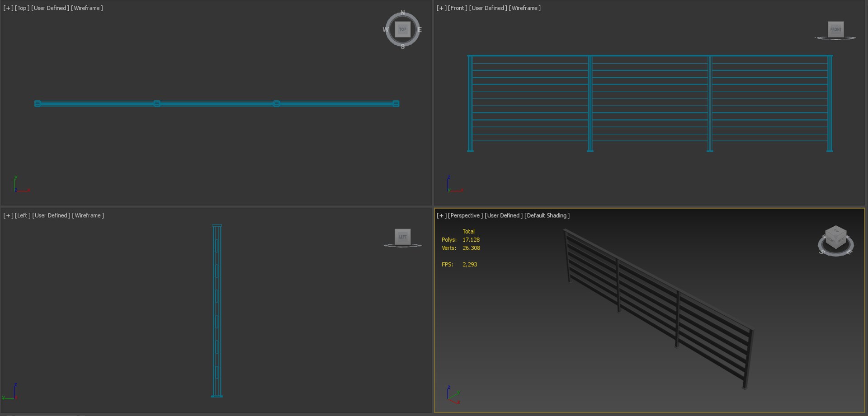Open [User Defined] menu in Perspective viewport
The image size is (868, 416).
coord(504,215)
